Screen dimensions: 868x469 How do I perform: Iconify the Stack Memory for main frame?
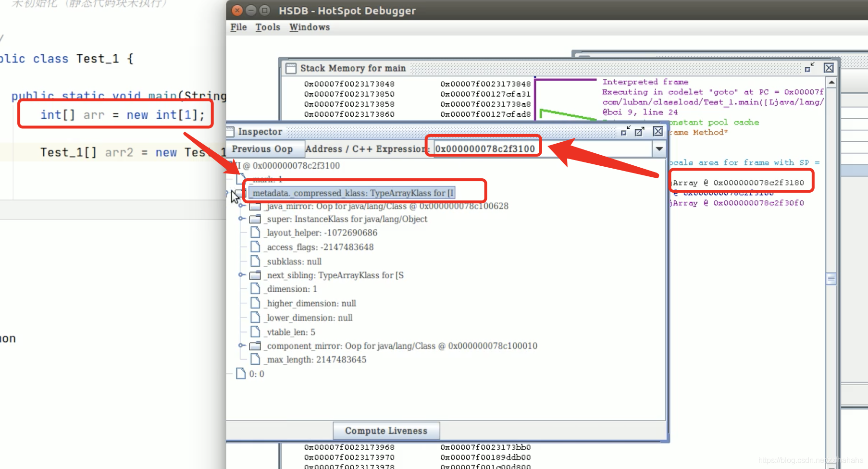click(810, 68)
